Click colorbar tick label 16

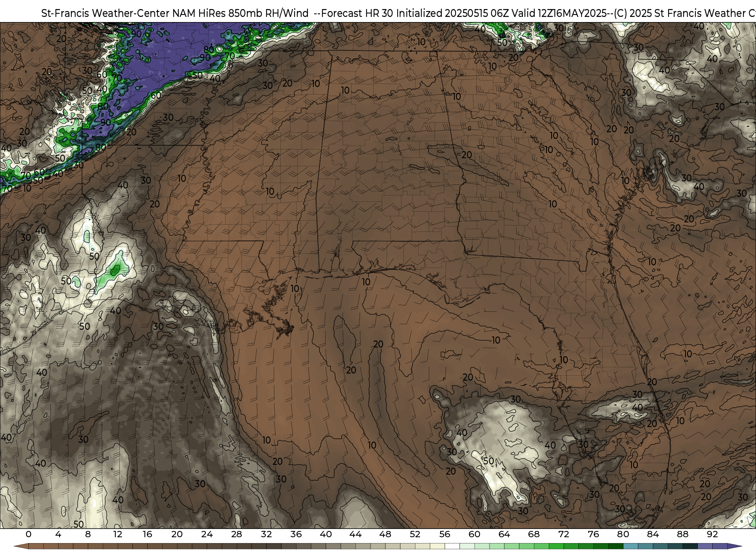click(x=147, y=534)
